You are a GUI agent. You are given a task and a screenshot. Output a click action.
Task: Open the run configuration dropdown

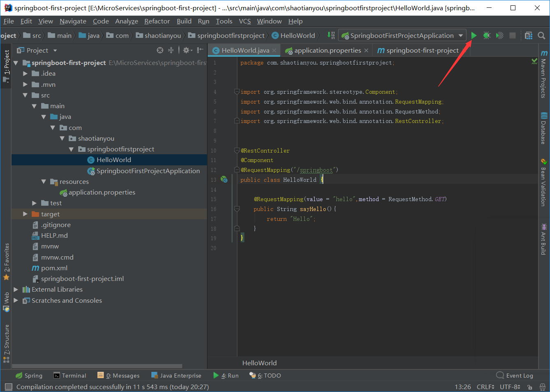(x=402, y=36)
